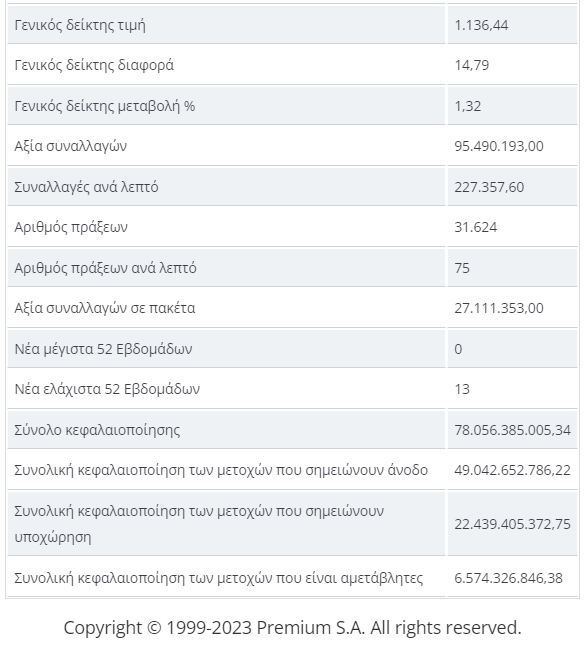Click the 'Συναλλαγές ανά λεπτό' label
The image size is (587, 656).
coord(86,187)
